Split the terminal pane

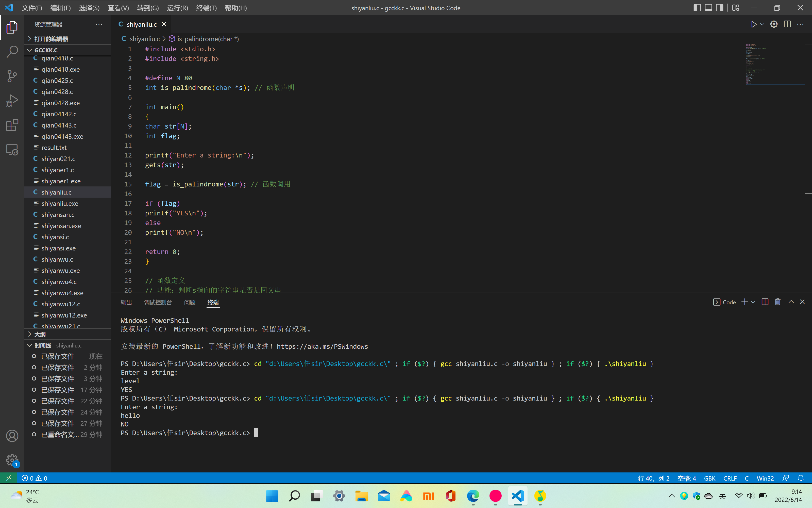pos(765,302)
